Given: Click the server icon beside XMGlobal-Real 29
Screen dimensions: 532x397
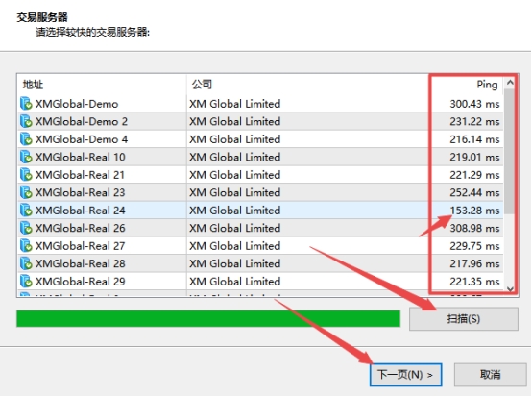Looking at the screenshot, I should [x=26, y=281].
